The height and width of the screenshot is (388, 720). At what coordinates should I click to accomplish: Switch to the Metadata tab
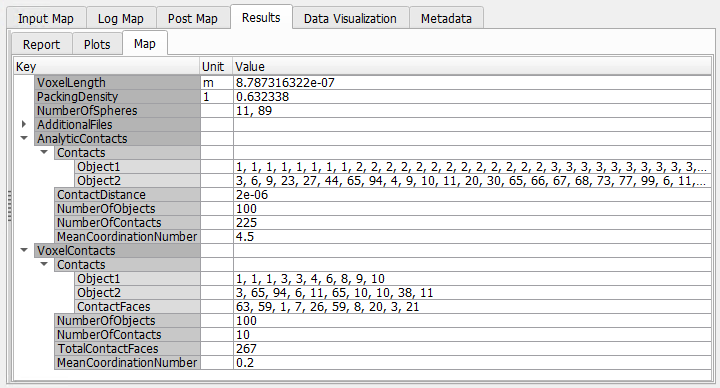[x=446, y=18]
